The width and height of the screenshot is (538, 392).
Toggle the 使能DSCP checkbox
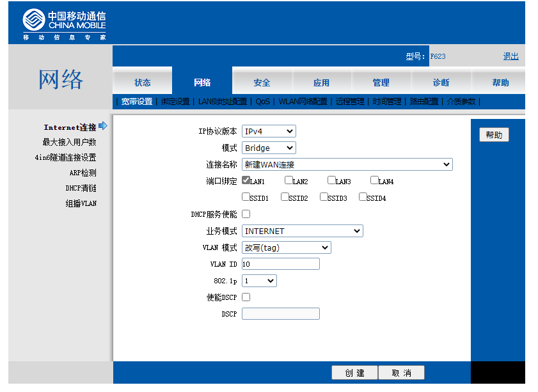coord(246,297)
